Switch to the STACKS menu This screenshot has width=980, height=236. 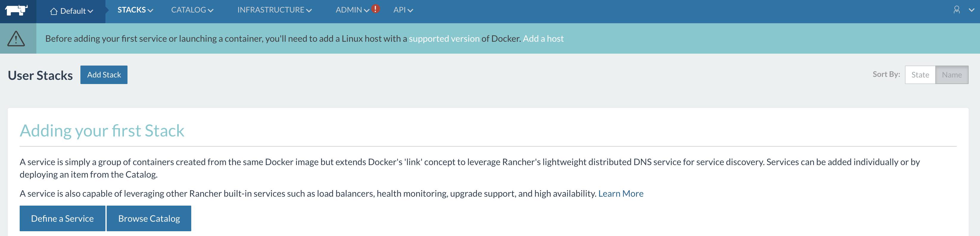click(x=132, y=10)
